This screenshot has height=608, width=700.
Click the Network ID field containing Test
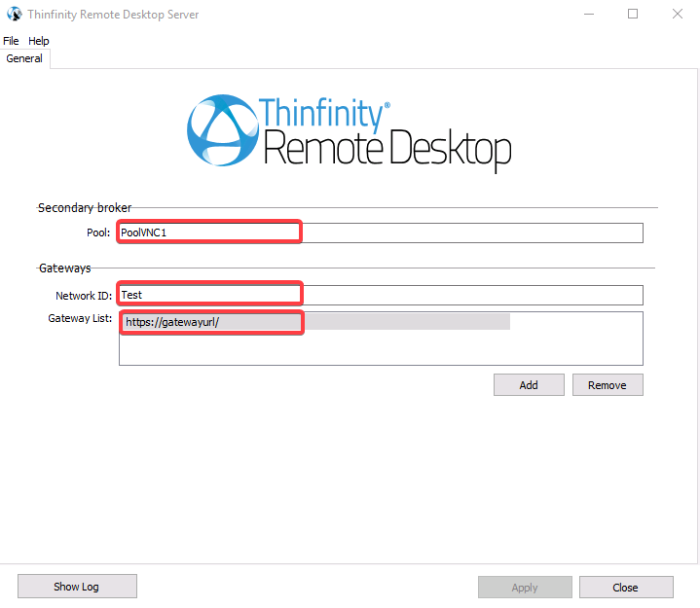pyautogui.click(x=381, y=295)
